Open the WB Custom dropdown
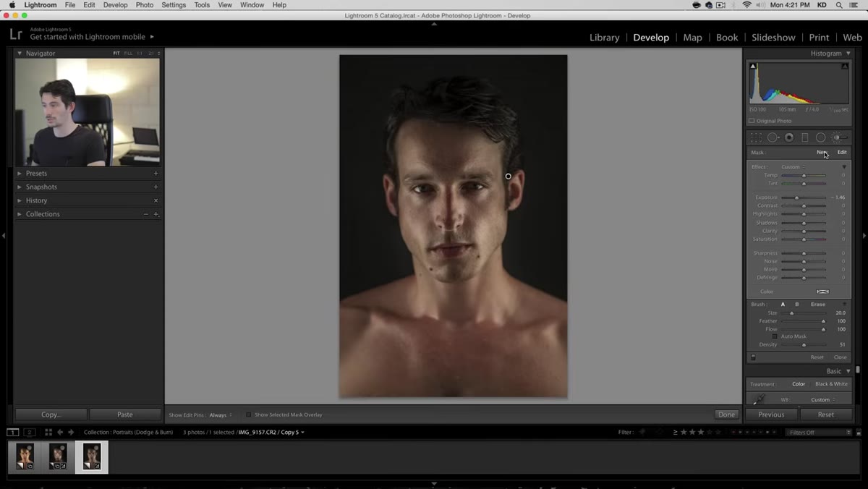This screenshot has width=868, height=489. tap(823, 399)
